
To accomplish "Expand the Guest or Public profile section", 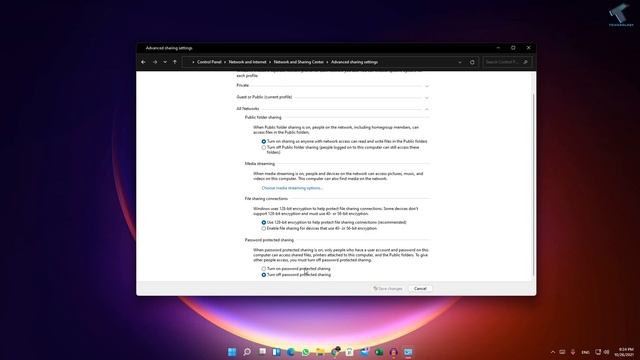I will point(427,98).
